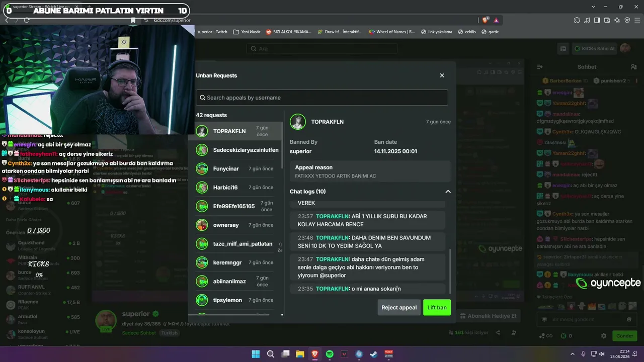Screen dimensions: 644x362
Task: Open link yakalama bookmark
Action: point(437,32)
